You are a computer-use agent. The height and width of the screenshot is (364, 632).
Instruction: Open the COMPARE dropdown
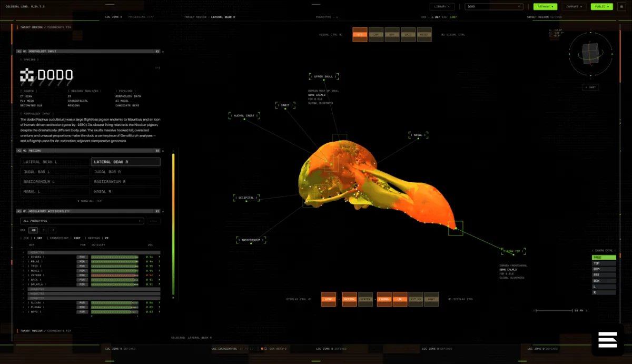pyautogui.click(x=574, y=7)
